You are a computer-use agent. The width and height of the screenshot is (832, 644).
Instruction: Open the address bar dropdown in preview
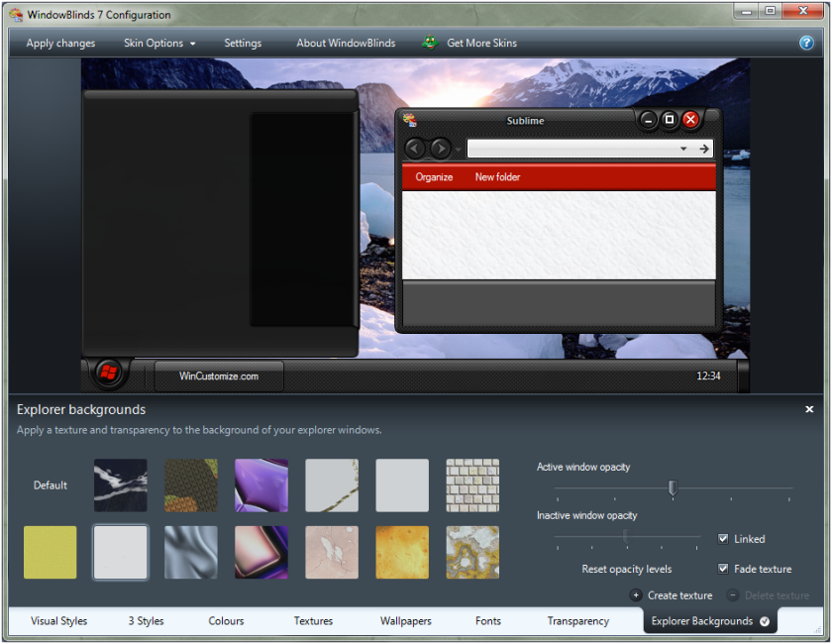point(683,149)
